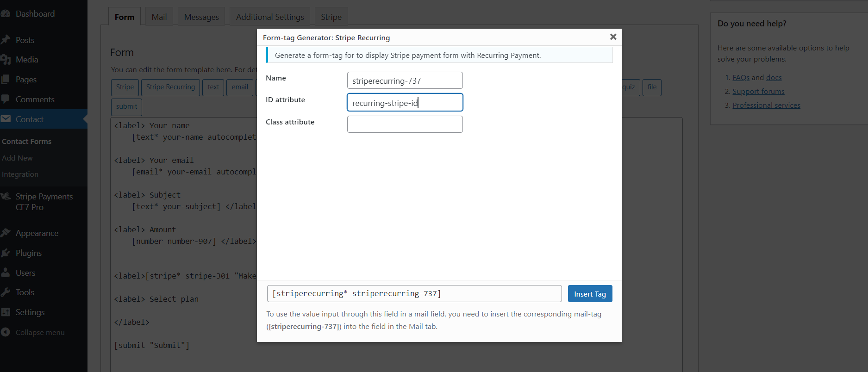Click the Tools wrench icon
Image resolution: width=868 pixels, height=372 pixels.
6,292
